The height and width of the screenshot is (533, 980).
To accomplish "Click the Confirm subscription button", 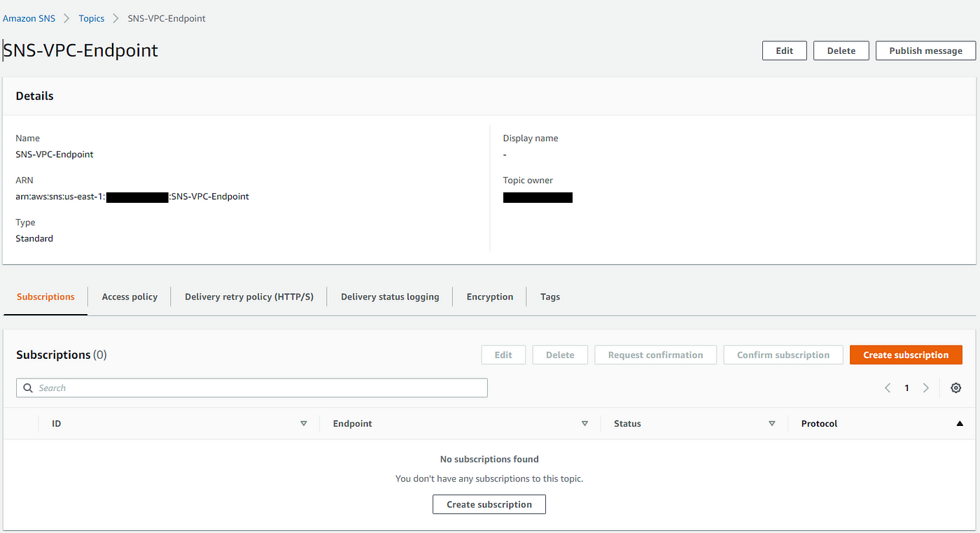I will (783, 355).
